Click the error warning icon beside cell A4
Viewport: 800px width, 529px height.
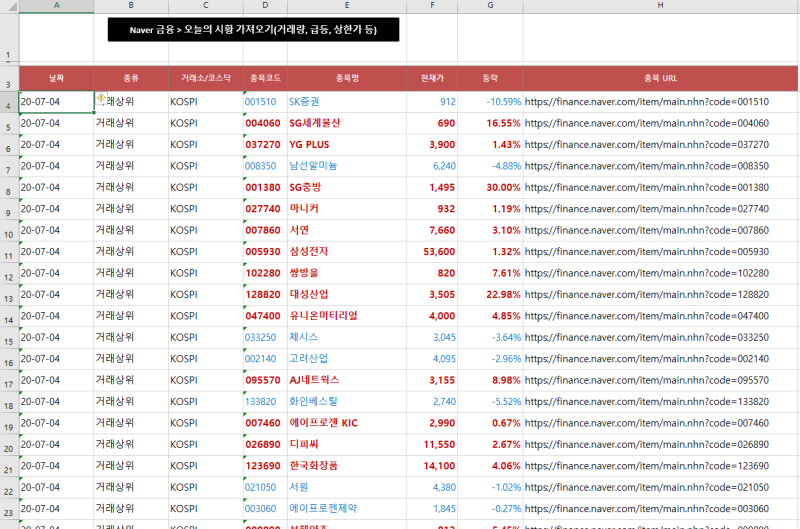(101, 99)
